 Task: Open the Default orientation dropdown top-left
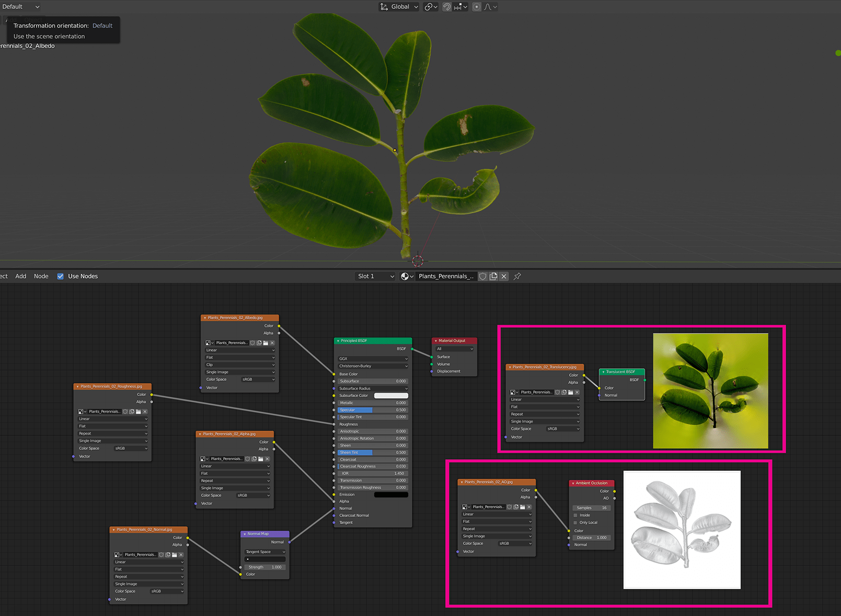(21, 7)
